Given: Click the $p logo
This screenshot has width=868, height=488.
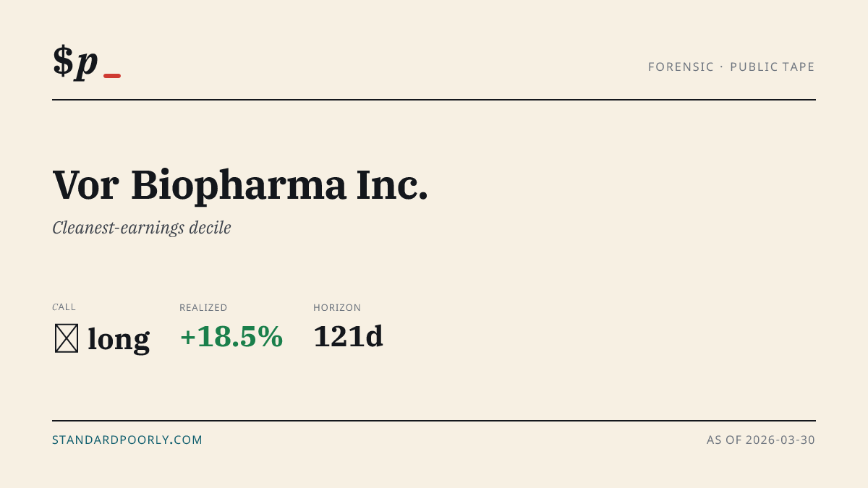Looking at the screenshot, I should click(x=87, y=62).
